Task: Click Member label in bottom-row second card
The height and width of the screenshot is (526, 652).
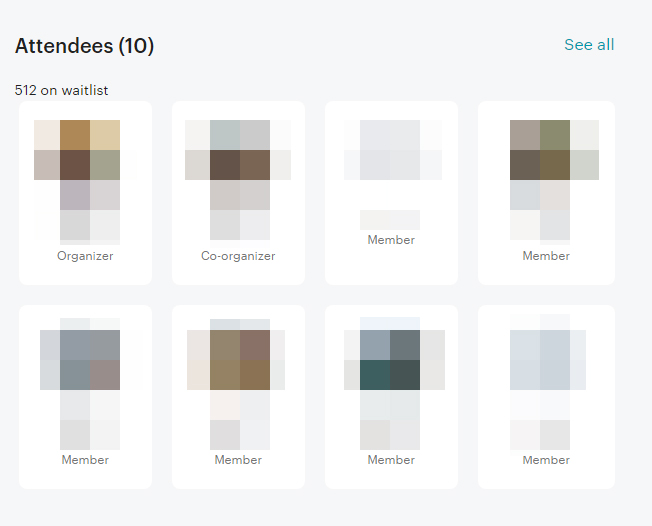Action: coord(238,460)
